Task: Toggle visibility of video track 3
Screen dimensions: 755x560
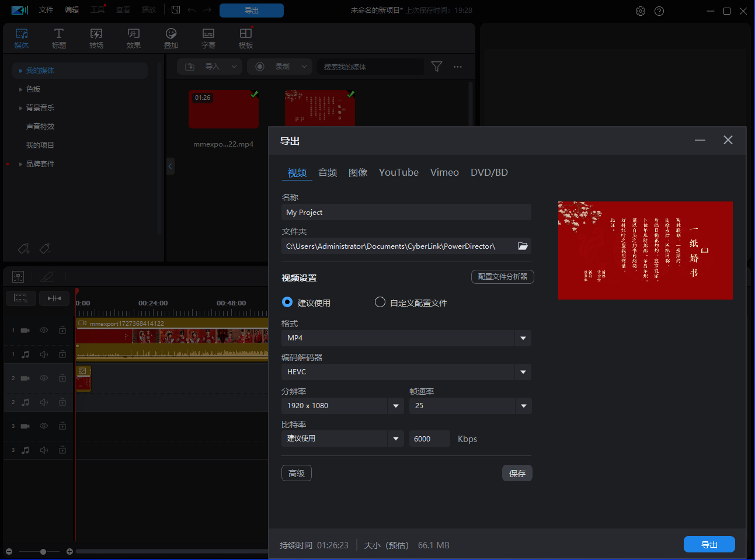Action: pos(44,426)
